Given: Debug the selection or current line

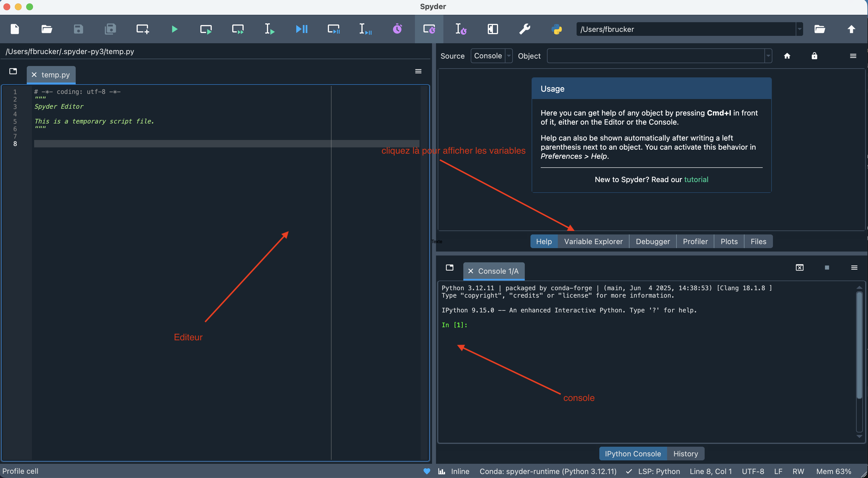Looking at the screenshot, I should [x=365, y=29].
